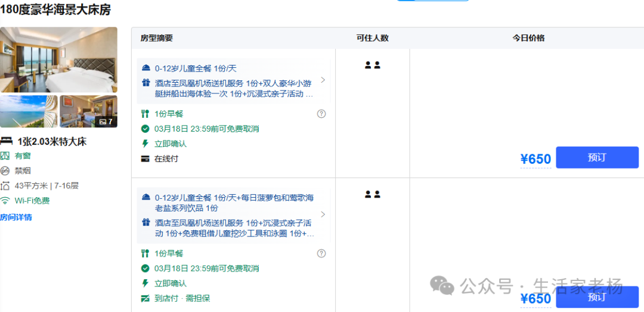Click the meal dish icon in second package
The image size is (644, 312).
[146, 198]
